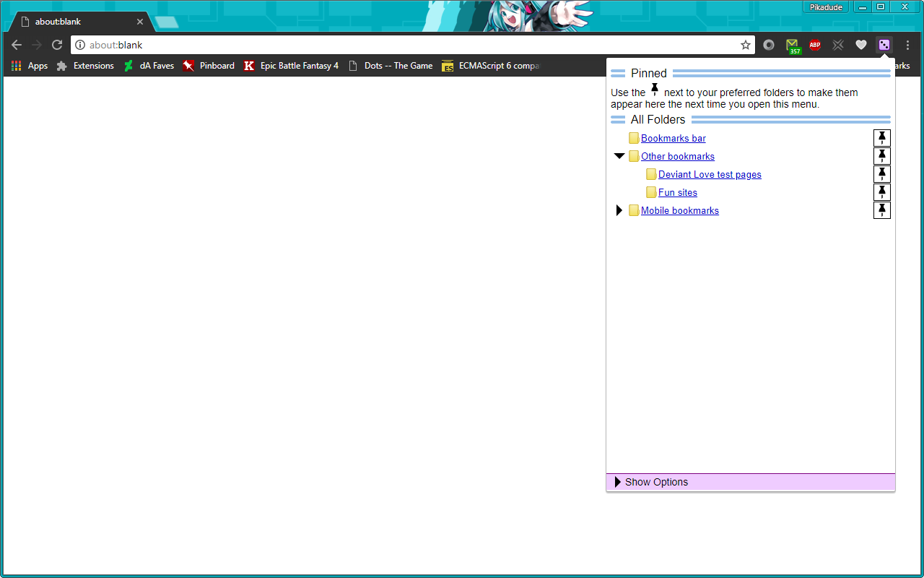The width and height of the screenshot is (924, 578).
Task: Pin the Bookmarks bar folder
Action: [881, 138]
